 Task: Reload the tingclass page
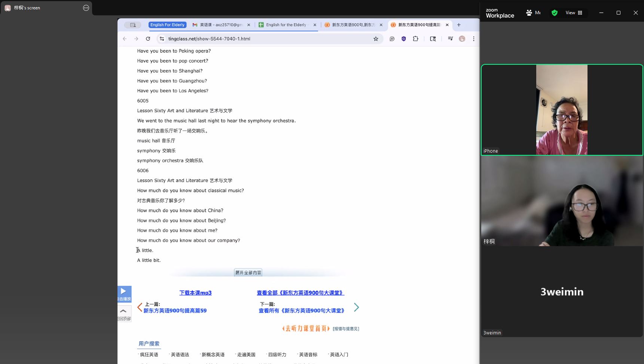point(148,39)
